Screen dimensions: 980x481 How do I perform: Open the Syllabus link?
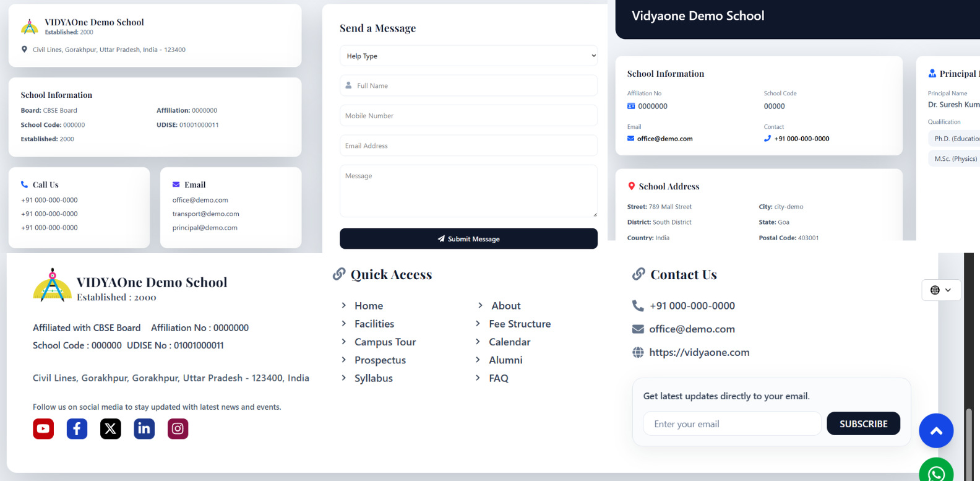point(374,378)
